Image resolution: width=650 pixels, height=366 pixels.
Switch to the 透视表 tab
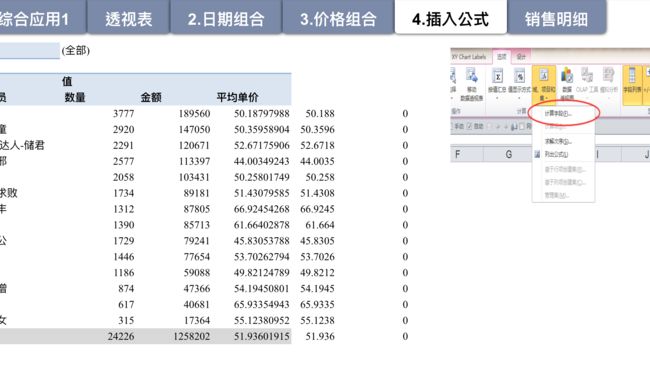pos(129,17)
